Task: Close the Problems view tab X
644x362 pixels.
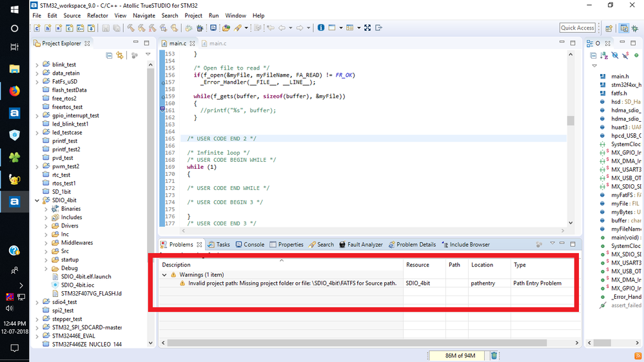Action: pyautogui.click(x=199, y=245)
